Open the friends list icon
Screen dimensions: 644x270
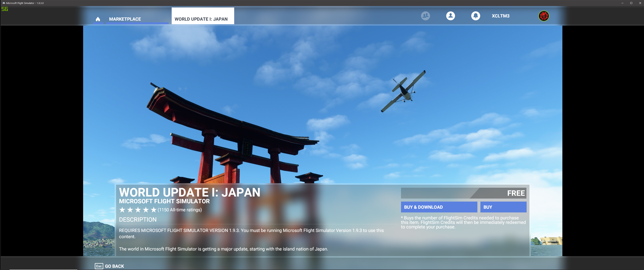point(425,16)
